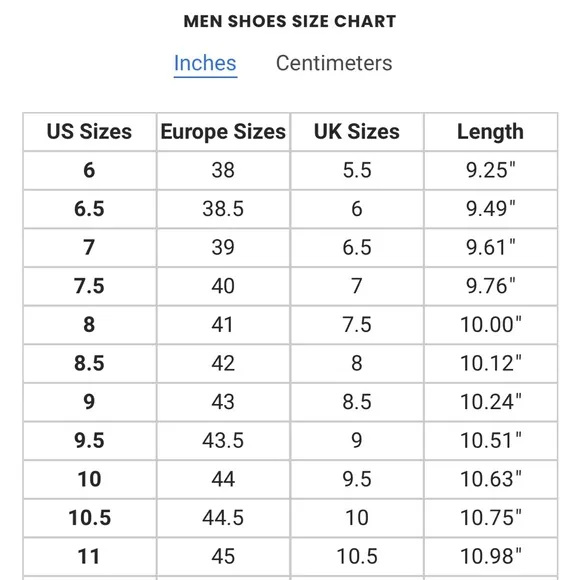Select the 9.25" length cell

coord(491,171)
